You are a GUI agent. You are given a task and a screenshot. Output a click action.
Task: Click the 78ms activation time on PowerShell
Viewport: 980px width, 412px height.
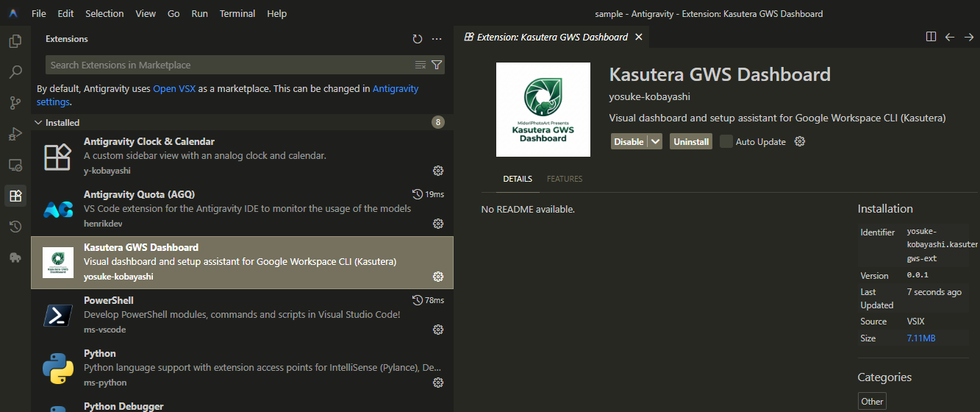coord(429,300)
